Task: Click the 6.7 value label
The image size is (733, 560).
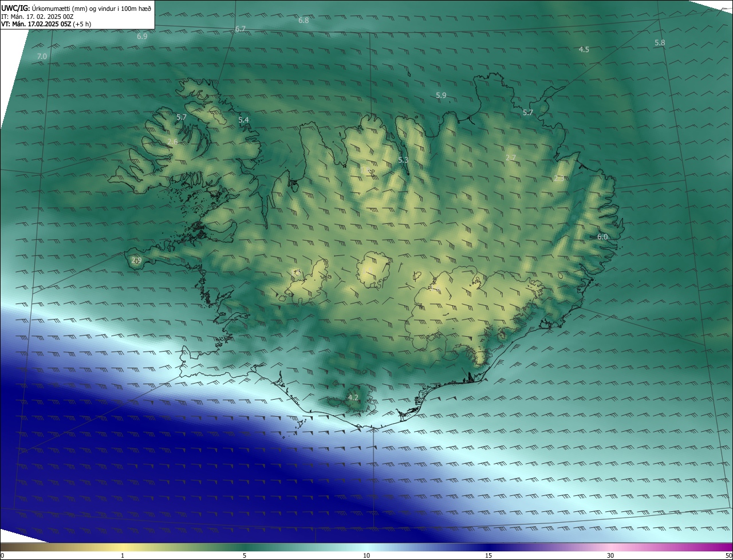Action: click(x=241, y=29)
